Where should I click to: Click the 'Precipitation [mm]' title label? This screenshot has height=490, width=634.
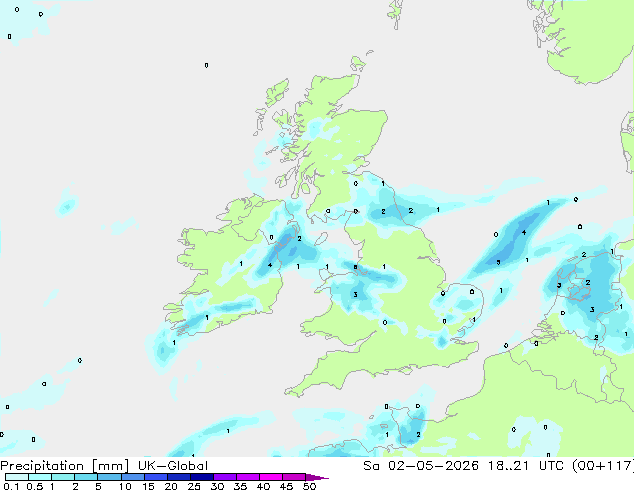click(x=64, y=466)
